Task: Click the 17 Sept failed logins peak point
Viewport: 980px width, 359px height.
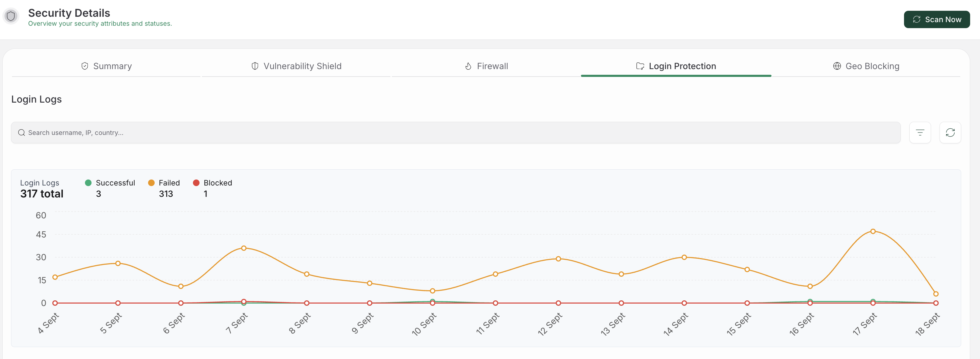Action: point(873,231)
